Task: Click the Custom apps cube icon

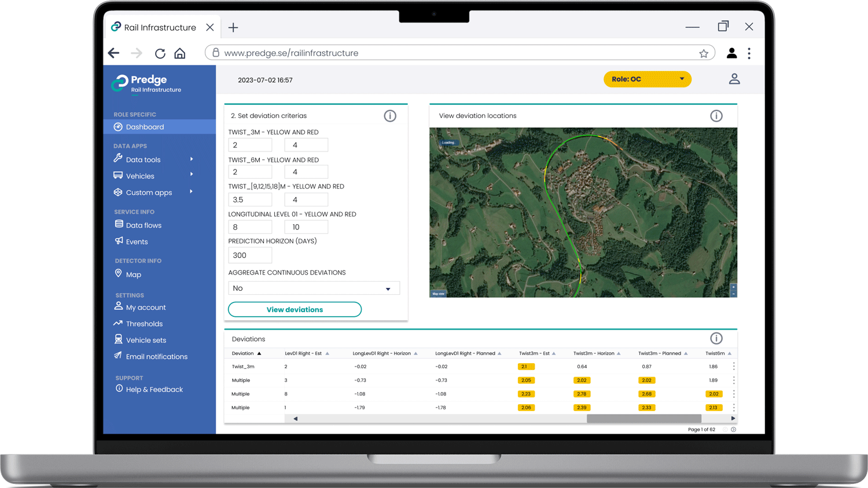Action: 118,192
